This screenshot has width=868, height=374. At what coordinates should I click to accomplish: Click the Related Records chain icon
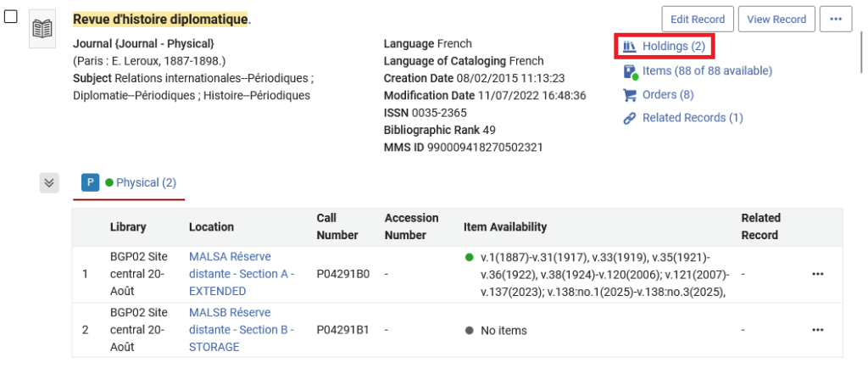(629, 118)
